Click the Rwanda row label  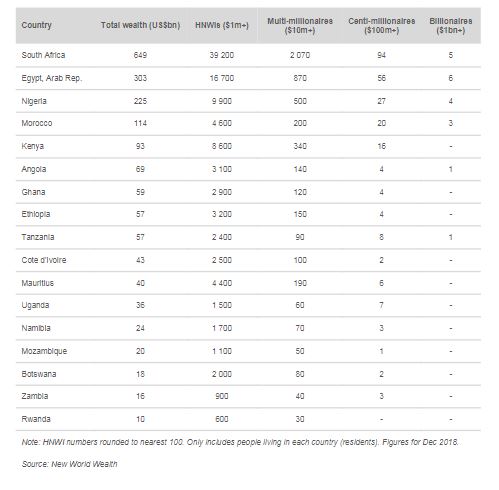coord(36,419)
